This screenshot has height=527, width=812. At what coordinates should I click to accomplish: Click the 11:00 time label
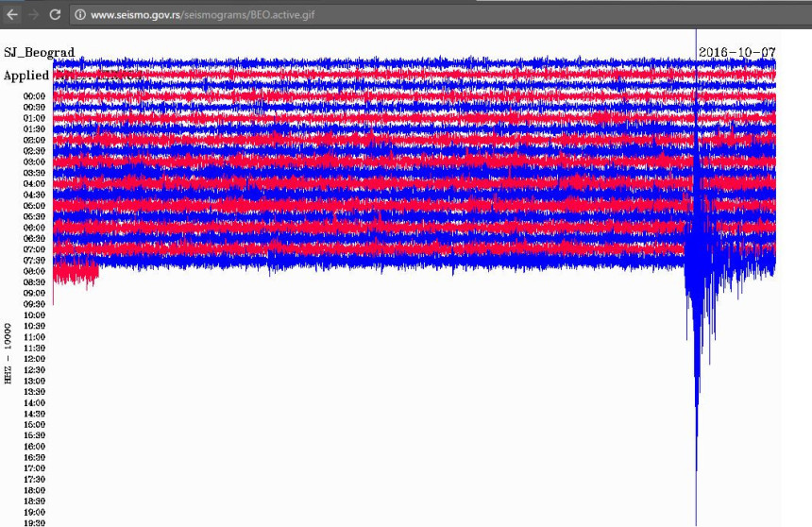[34, 337]
